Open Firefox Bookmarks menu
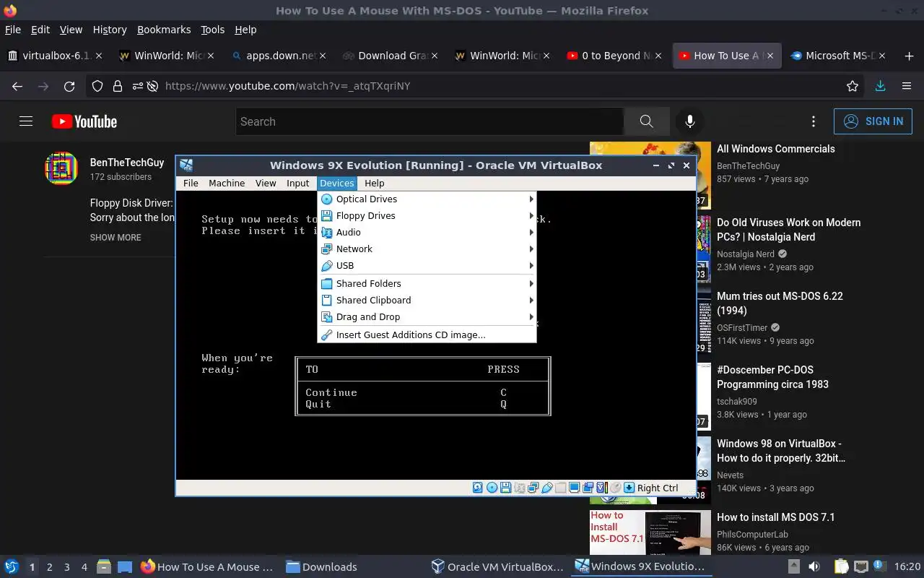 pyautogui.click(x=164, y=30)
